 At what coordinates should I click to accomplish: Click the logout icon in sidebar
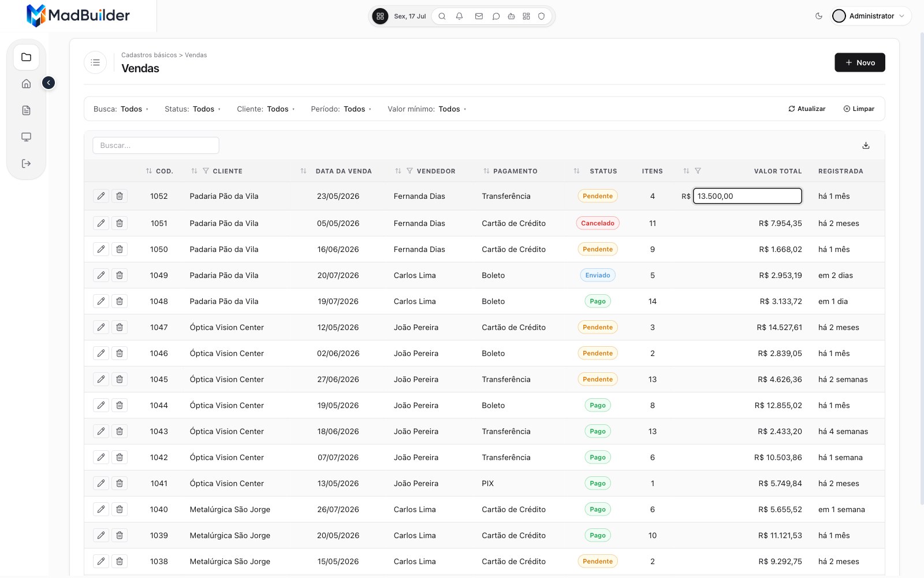point(26,164)
